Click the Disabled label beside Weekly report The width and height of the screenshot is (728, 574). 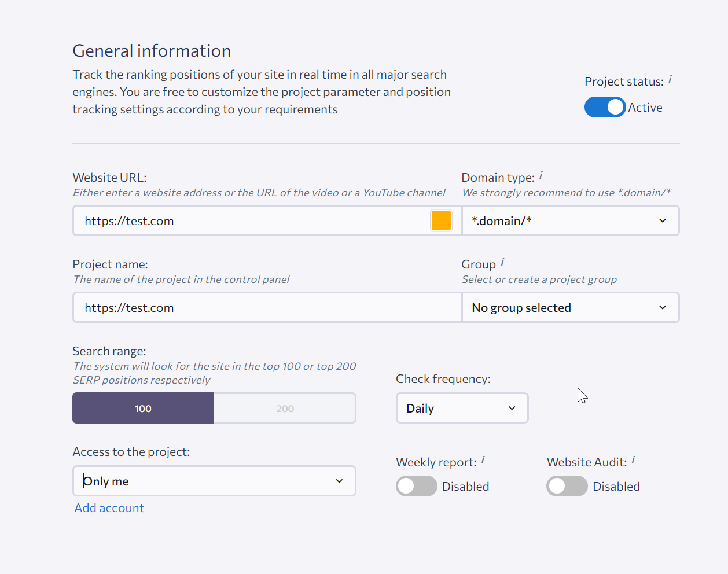click(x=465, y=487)
